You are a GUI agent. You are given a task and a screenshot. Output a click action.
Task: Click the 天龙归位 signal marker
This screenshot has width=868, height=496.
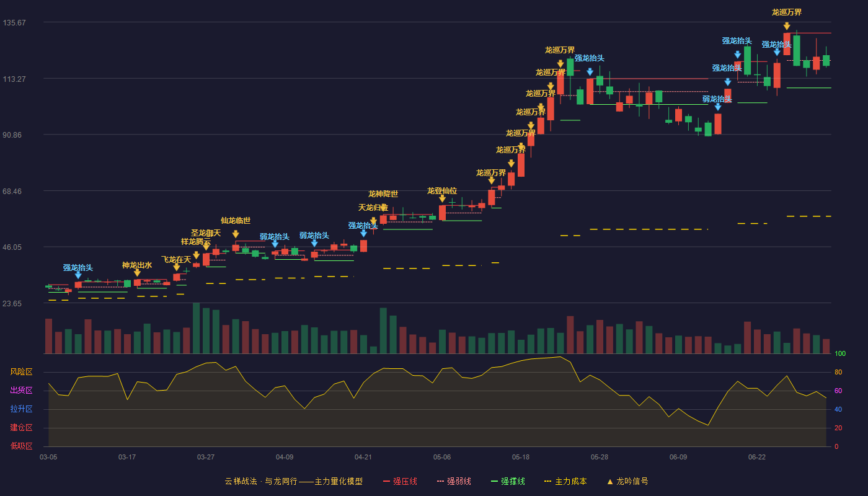[x=373, y=221]
